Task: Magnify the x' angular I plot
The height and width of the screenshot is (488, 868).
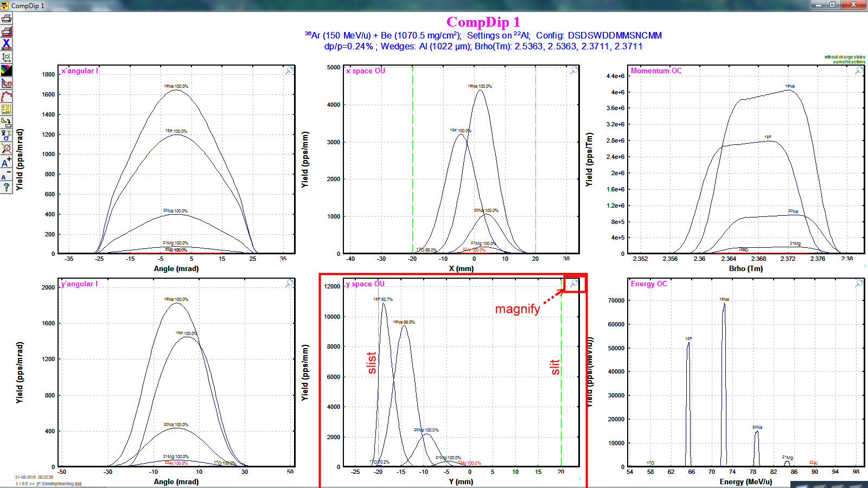Action: [290, 70]
